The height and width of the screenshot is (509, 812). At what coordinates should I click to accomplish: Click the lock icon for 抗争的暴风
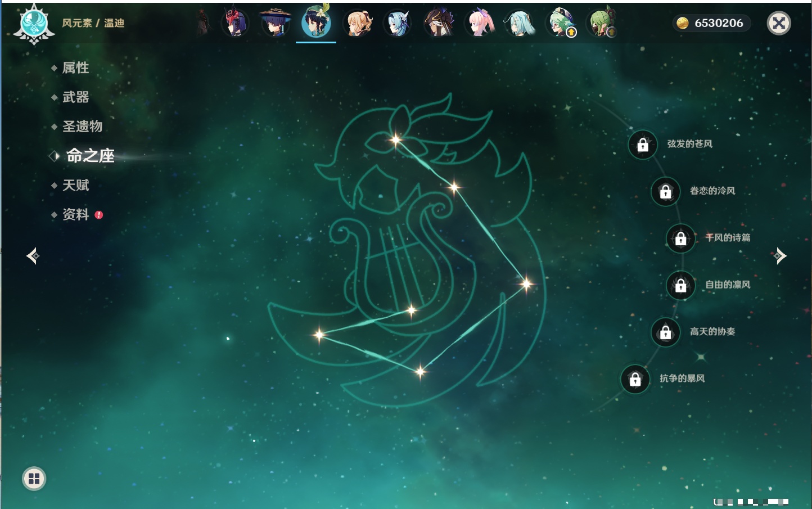635,379
